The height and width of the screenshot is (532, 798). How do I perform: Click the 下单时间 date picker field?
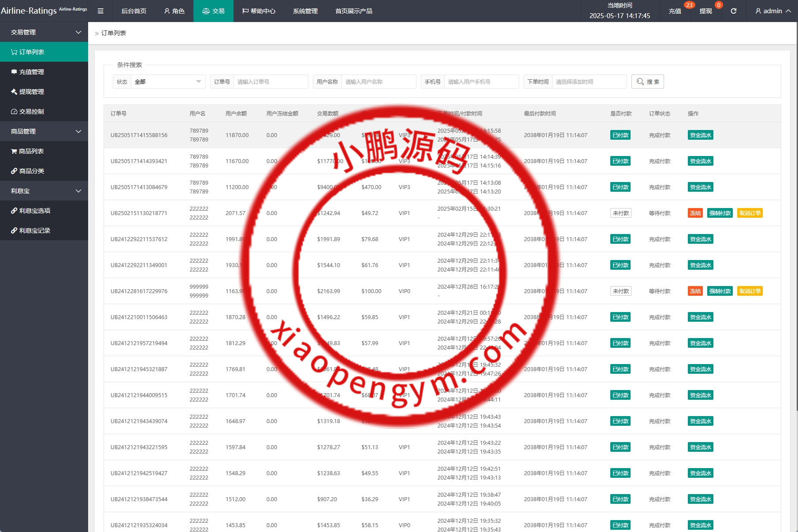pos(589,82)
